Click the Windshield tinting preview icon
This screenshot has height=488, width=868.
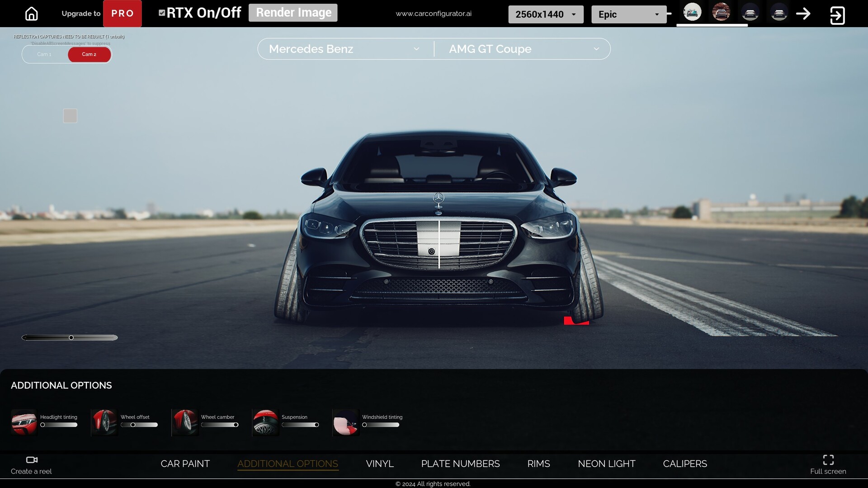346,422
